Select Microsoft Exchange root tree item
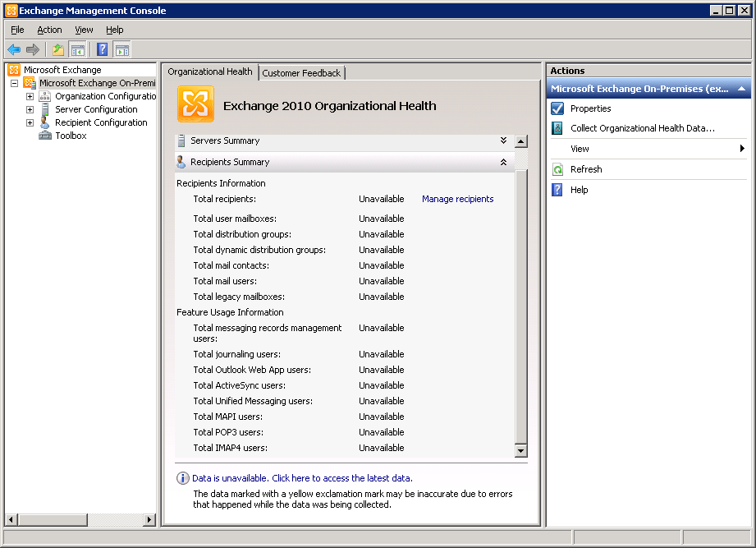 click(x=62, y=70)
